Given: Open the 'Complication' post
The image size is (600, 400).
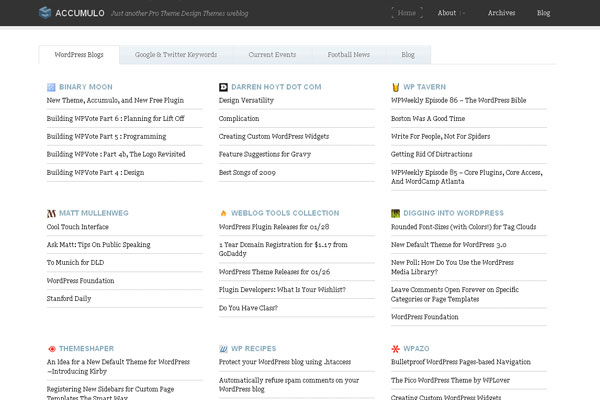Looking at the screenshot, I should coord(239,119).
